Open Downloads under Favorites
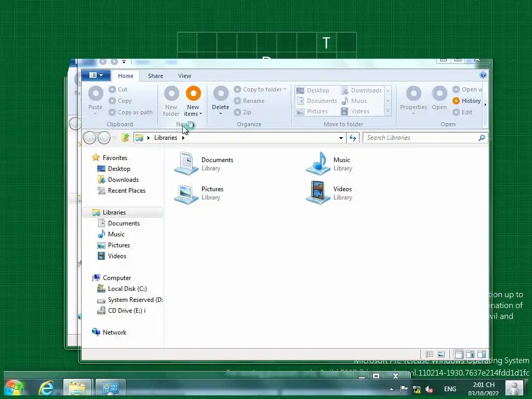The height and width of the screenshot is (399, 532). click(118, 179)
